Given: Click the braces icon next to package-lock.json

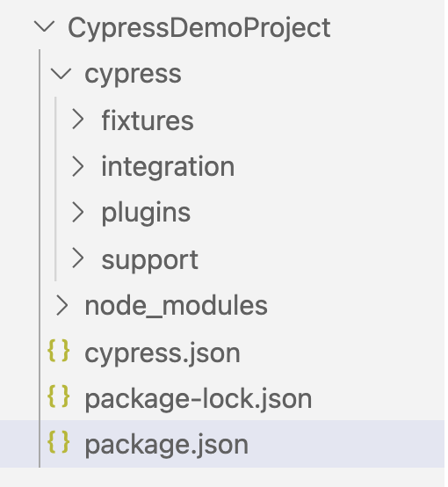Looking at the screenshot, I should (x=58, y=396).
